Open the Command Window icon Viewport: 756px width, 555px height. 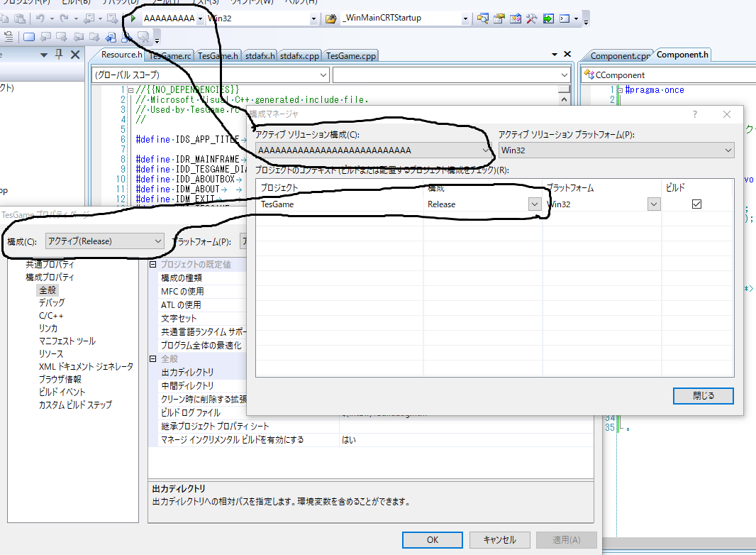click(565, 18)
